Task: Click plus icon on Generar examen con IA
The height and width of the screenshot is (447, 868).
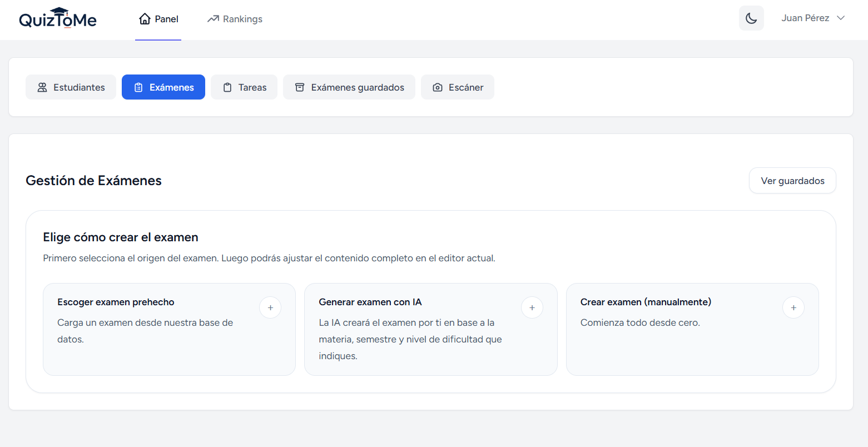Action: [532, 307]
